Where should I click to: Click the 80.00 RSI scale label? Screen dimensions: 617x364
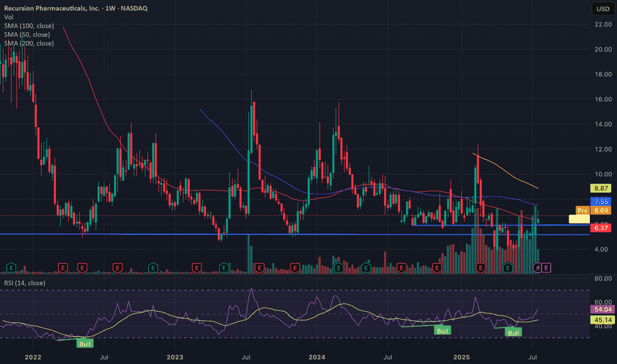tap(603, 279)
